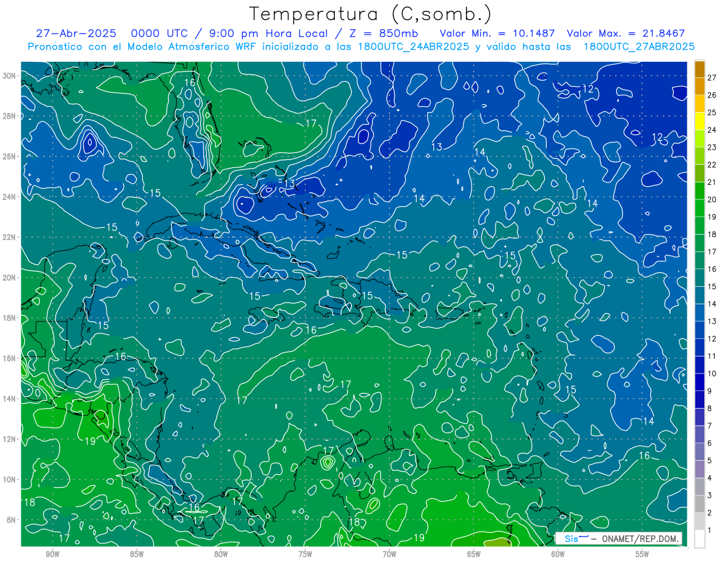Click the "65W" longitude axis label
The height and width of the screenshot is (562, 728).
[474, 554]
